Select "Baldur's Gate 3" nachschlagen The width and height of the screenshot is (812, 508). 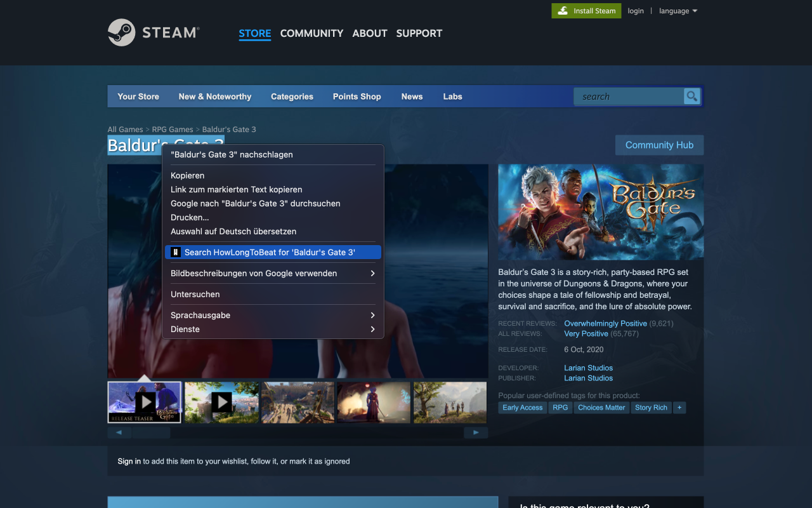pos(273,154)
